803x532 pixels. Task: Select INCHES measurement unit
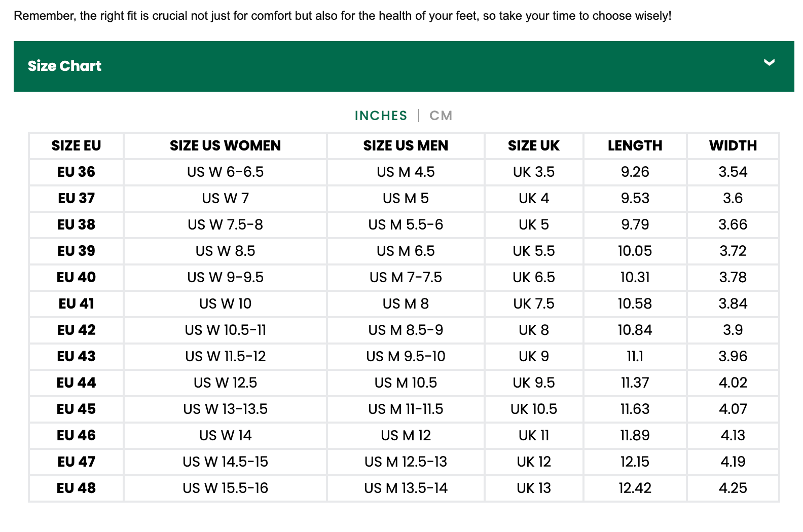381,116
